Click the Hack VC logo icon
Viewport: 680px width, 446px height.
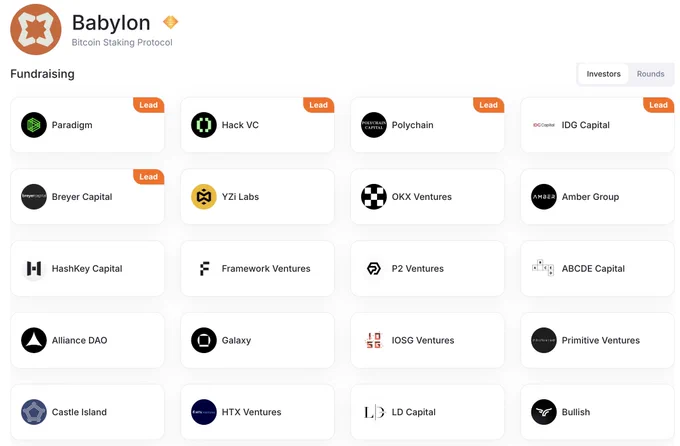point(204,125)
